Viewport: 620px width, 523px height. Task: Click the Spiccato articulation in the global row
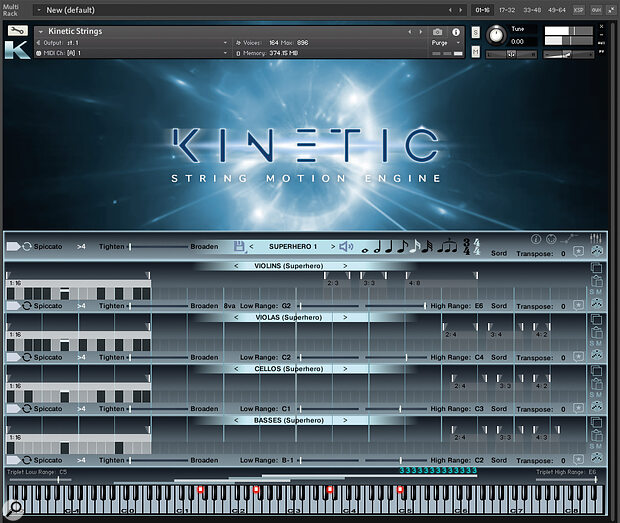pyautogui.click(x=48, y=246)
